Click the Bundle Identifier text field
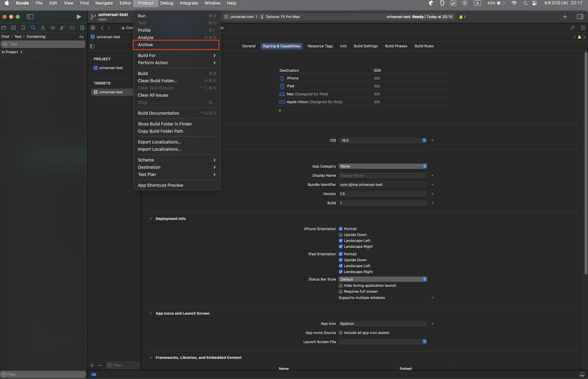Image resolution: width=588 pixels, height=379 pixels. [383, 185]
